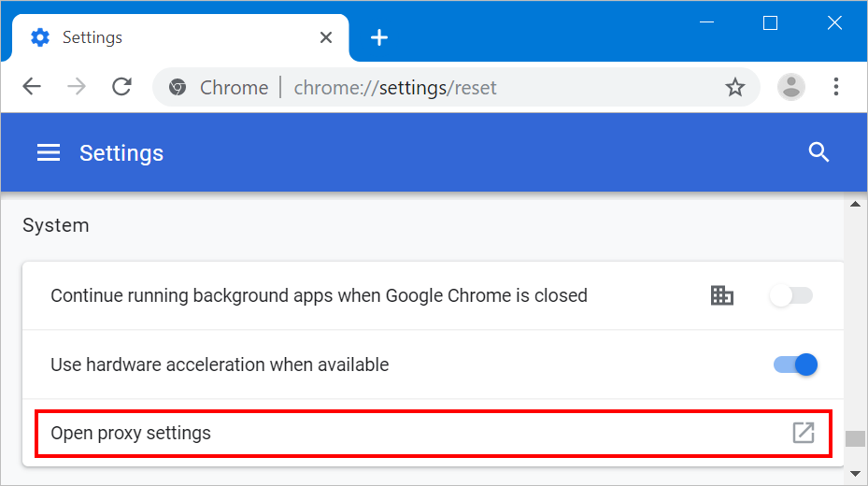
Task: Click the scrollbar down arrow
Action: (855, 474)
